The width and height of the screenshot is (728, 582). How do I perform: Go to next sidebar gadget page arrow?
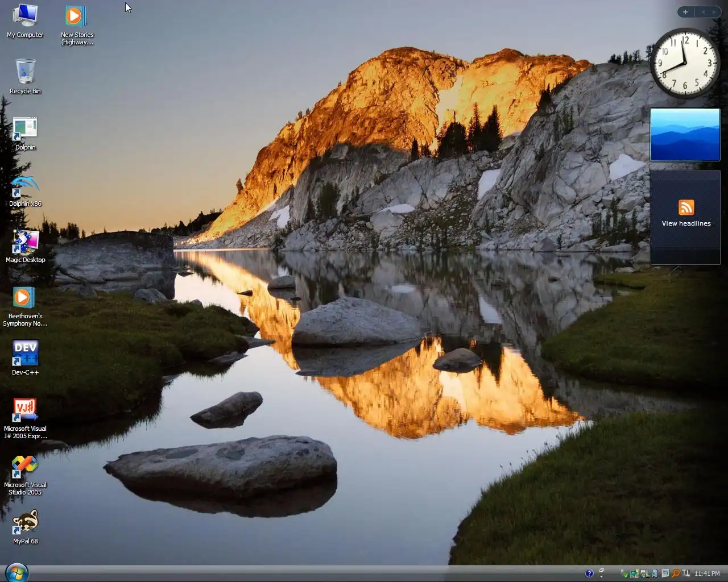click(x=714, y=12)
